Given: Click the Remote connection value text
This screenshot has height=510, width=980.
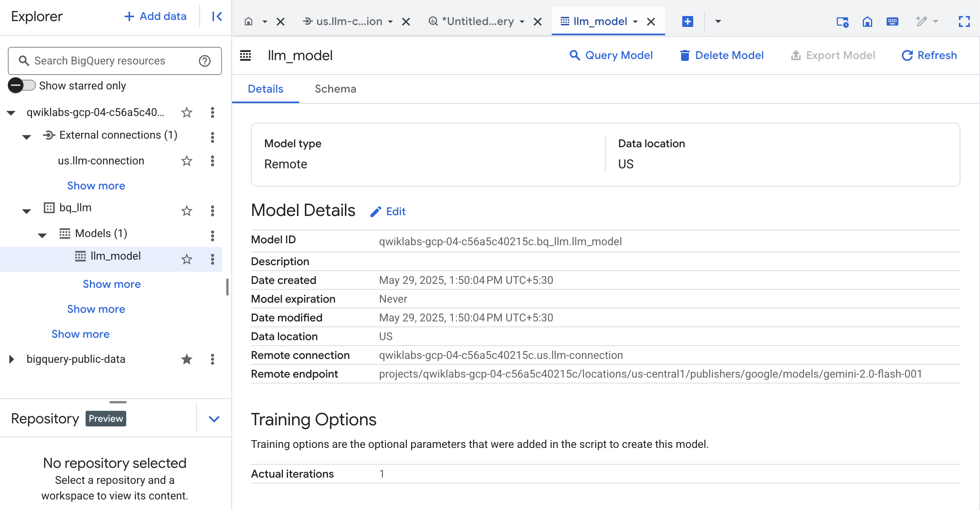Looking at the screenshot, I should click(501, 355).
